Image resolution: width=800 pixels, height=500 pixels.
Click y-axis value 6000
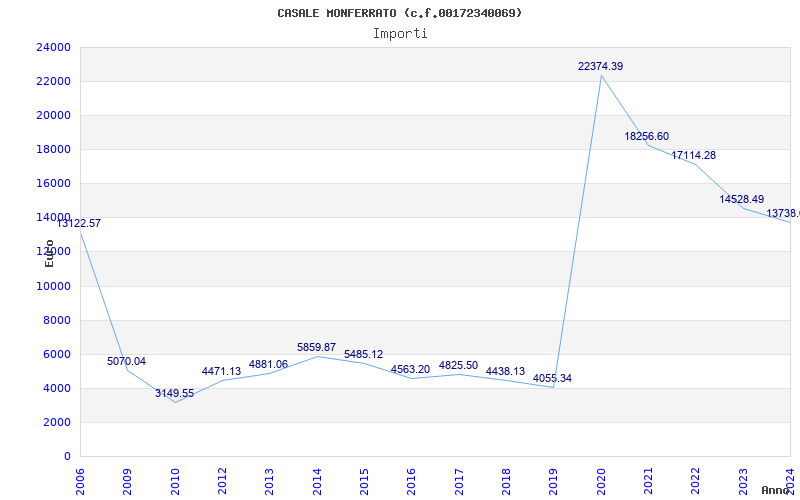(x=56, y=355)
